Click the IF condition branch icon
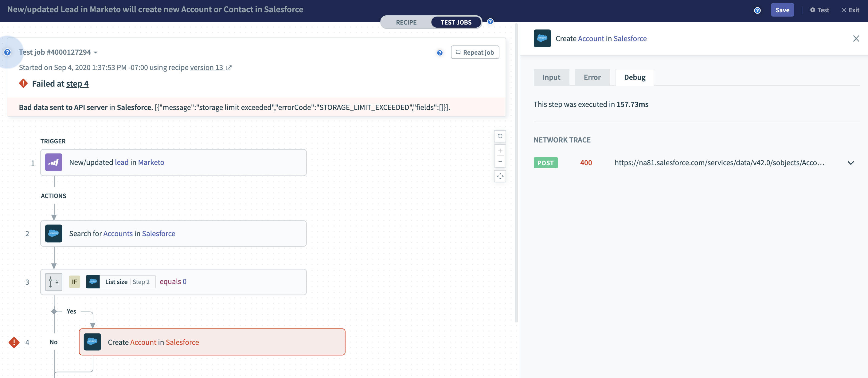Viewport: 868px width, 378px height. tap(53, 282)
